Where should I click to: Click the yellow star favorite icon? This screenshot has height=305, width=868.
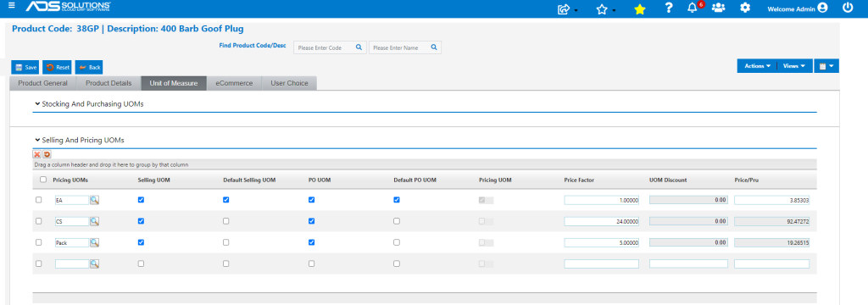click(639, 8)
